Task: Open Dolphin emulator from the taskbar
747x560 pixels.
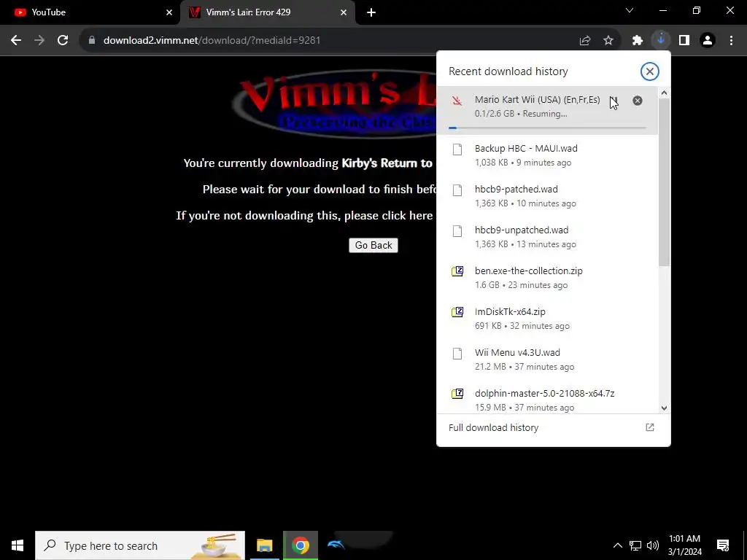Action: 336,544
